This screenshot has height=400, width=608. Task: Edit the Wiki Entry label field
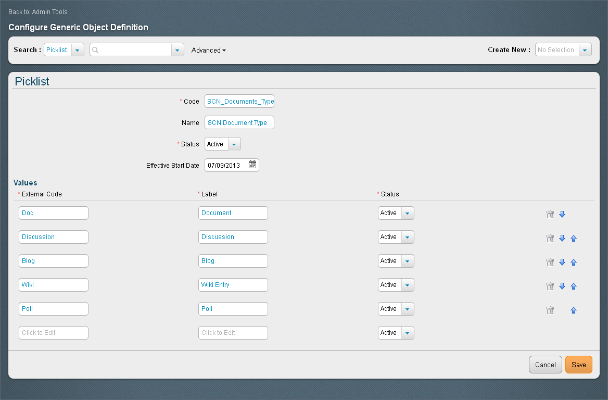[233, 285]
